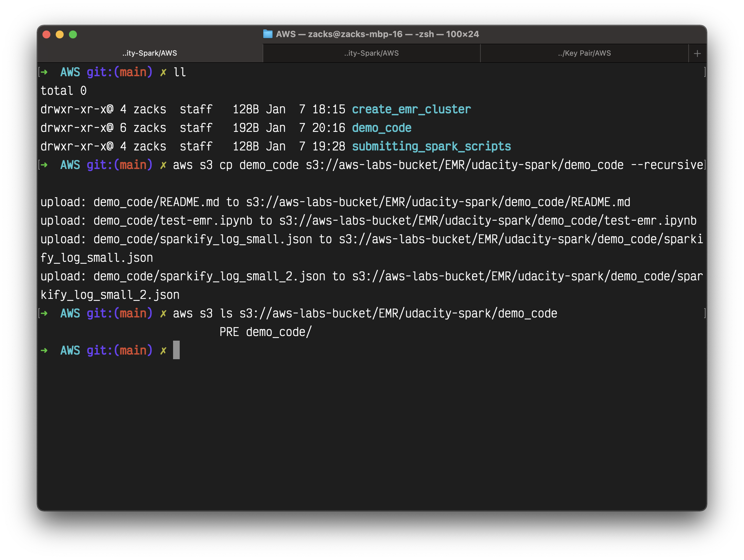
Task: Click the red close window button
Action: 46,34
